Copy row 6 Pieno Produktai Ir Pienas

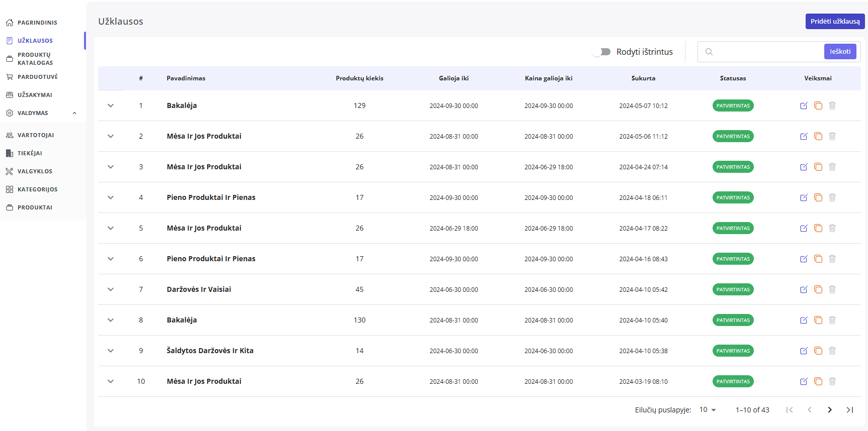tap(818, 259)
